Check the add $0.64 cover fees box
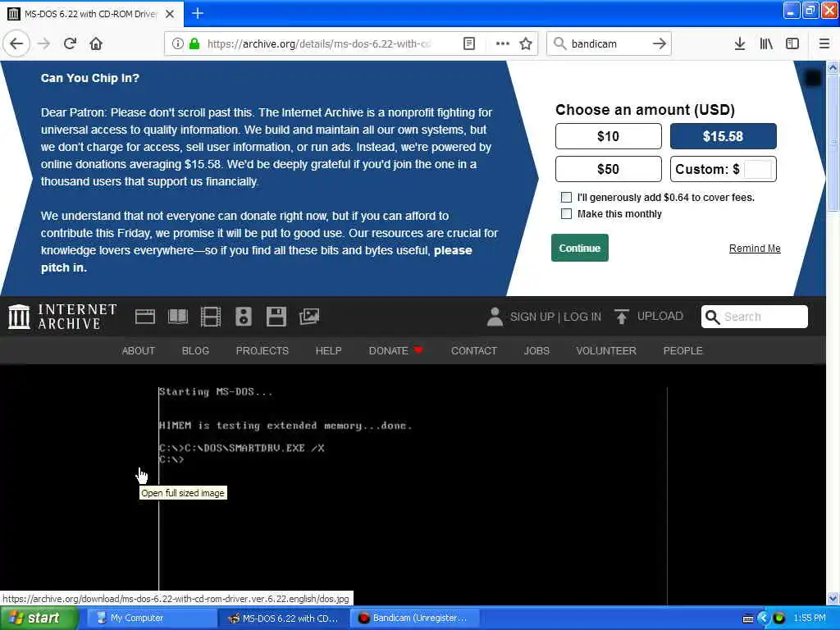The height and width of the screenshot is (630, 840). click(566, 197)
